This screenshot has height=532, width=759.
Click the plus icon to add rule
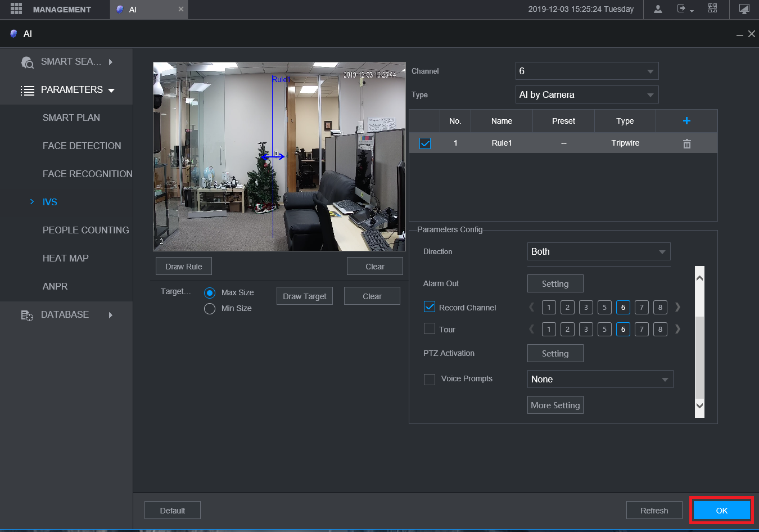(686, 121)
